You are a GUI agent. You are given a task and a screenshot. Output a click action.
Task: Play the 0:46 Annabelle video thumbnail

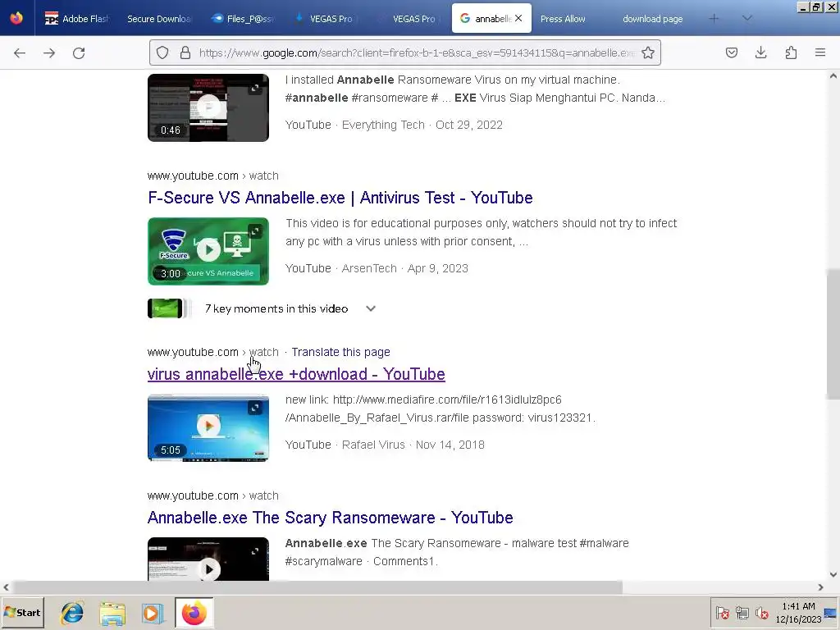[208, 107]
